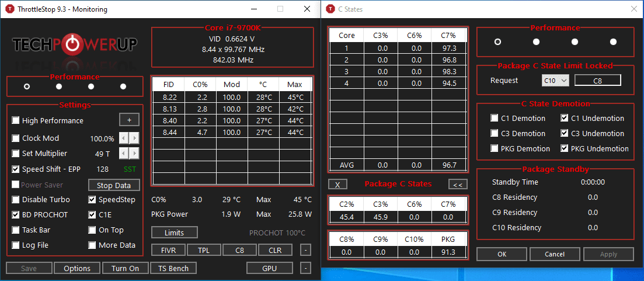Uncheck the C1E option
Viewport: 644px width, 281px height.
tap(92, 214)
